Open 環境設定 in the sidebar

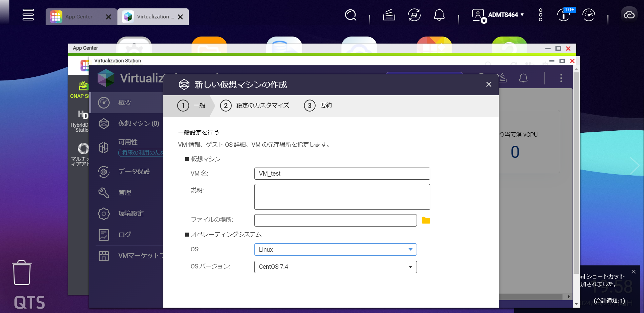126,213
